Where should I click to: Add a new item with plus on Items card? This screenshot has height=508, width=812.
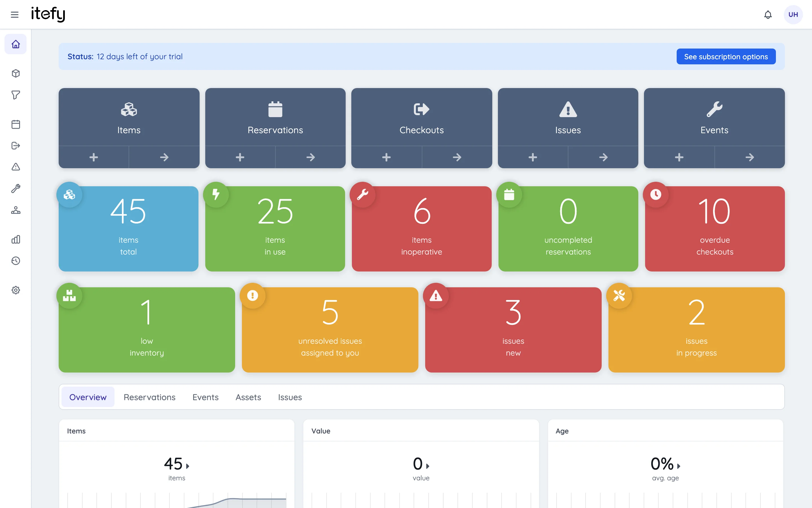tap(94, 157)
